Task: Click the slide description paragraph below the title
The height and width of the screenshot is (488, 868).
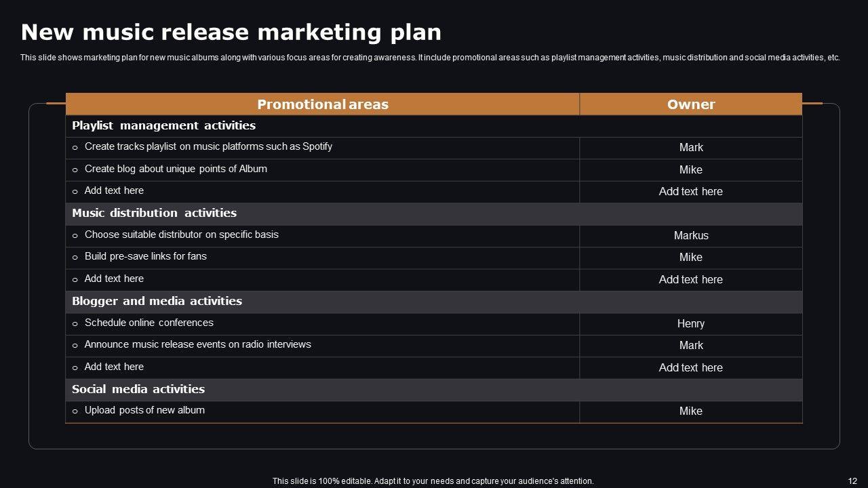Action: click(x=430, y=58)
